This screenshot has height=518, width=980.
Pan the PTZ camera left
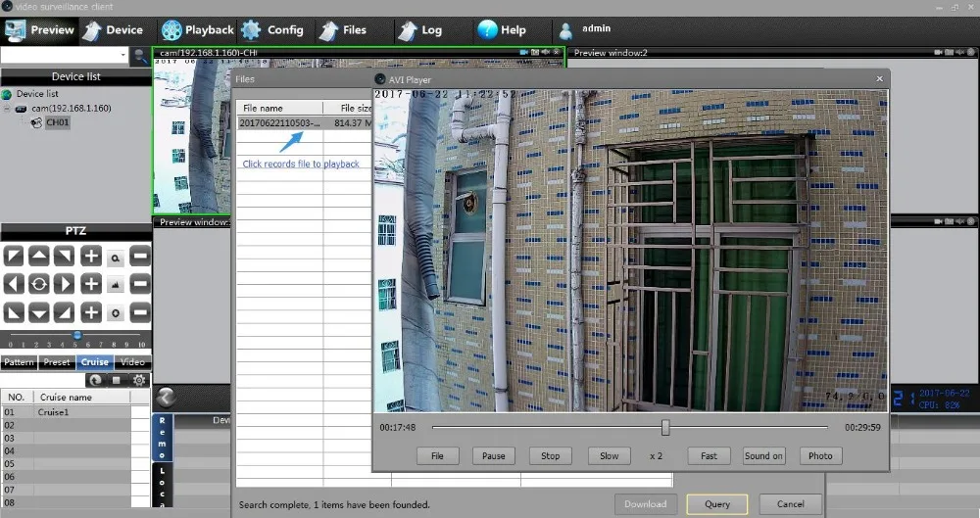pyautogui.click(x=14, y=284)
